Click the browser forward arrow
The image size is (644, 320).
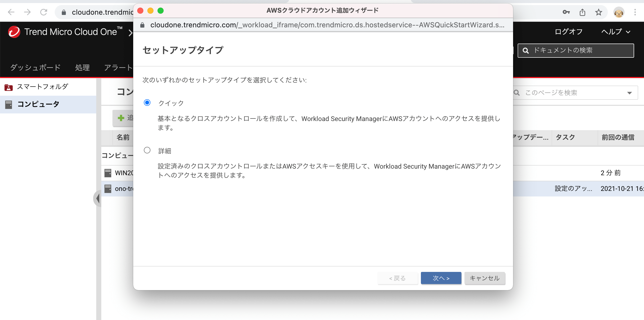pyautogui.click(x=27, y=12)
